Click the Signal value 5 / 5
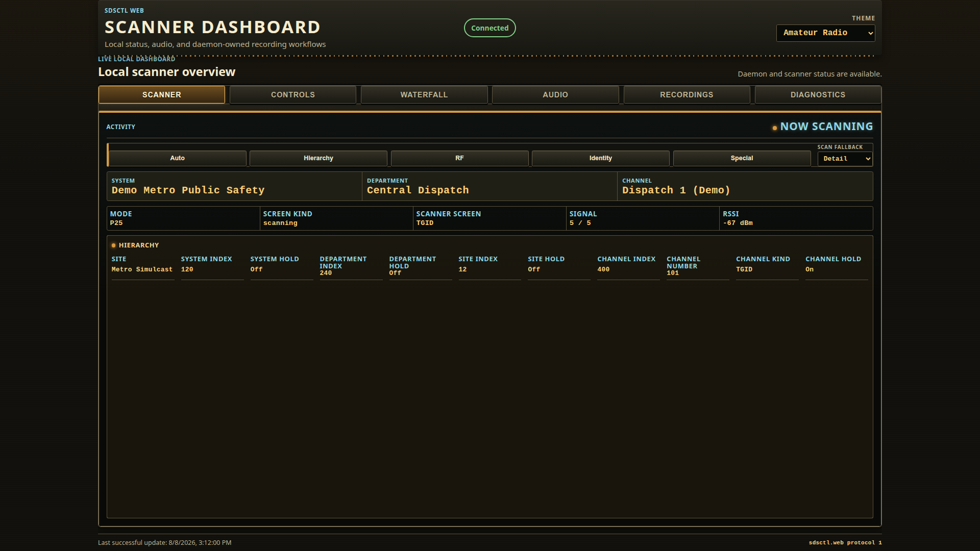The height and width of the screenshot is (551, 980). click(x=580, y=223)
